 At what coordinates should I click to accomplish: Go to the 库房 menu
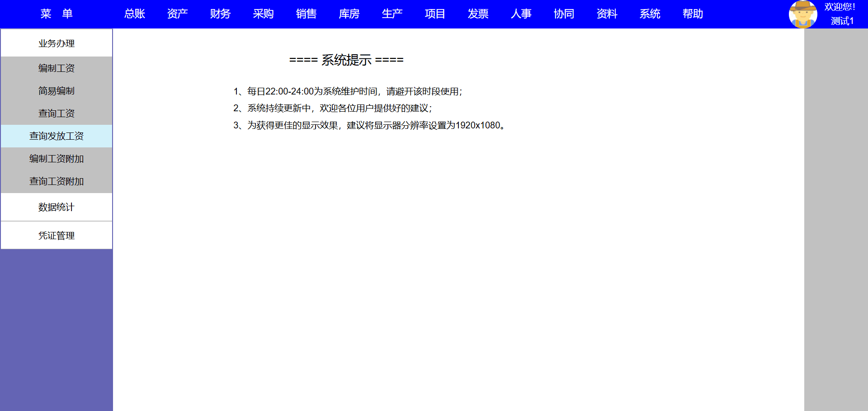349,14
